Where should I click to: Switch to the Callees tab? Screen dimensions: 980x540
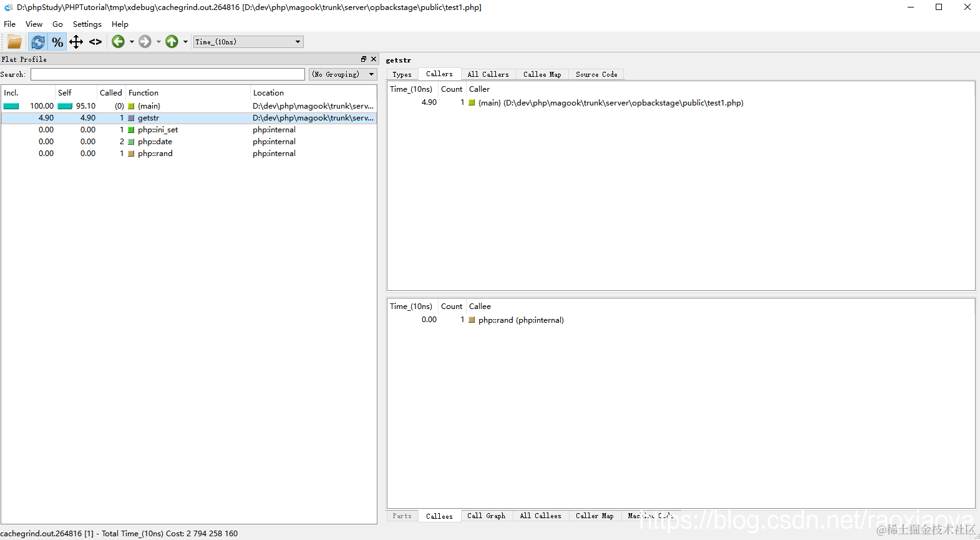(x=439, y=516)
